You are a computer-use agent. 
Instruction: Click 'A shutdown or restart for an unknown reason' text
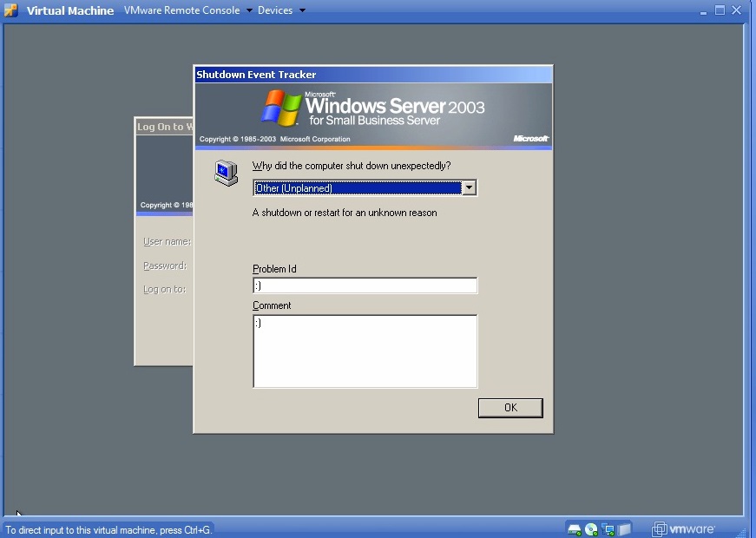(x=345, y=213)
